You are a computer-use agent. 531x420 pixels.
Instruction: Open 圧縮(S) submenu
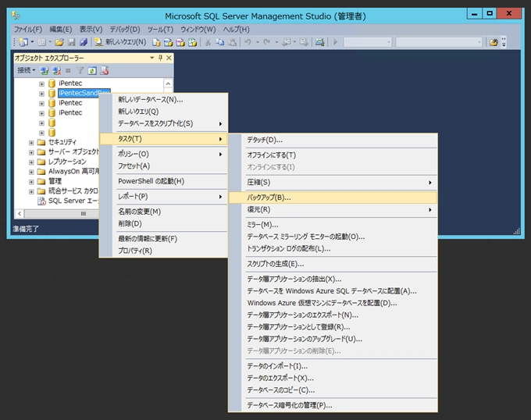(x=333, y=182)
